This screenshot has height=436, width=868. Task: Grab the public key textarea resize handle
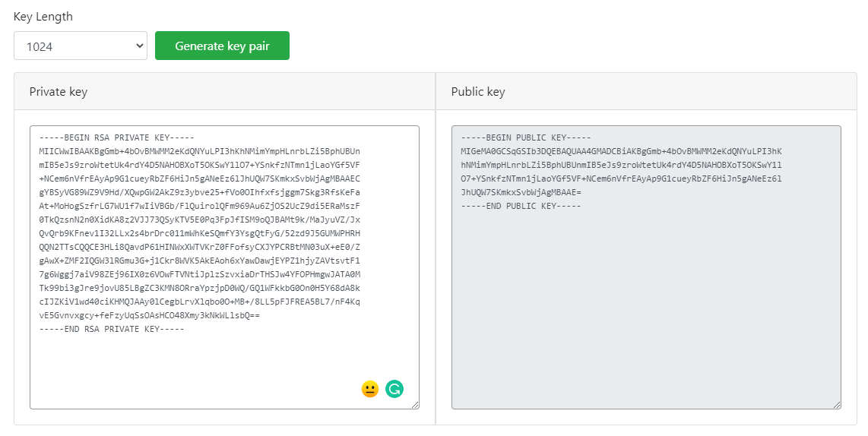click(837, 406)
